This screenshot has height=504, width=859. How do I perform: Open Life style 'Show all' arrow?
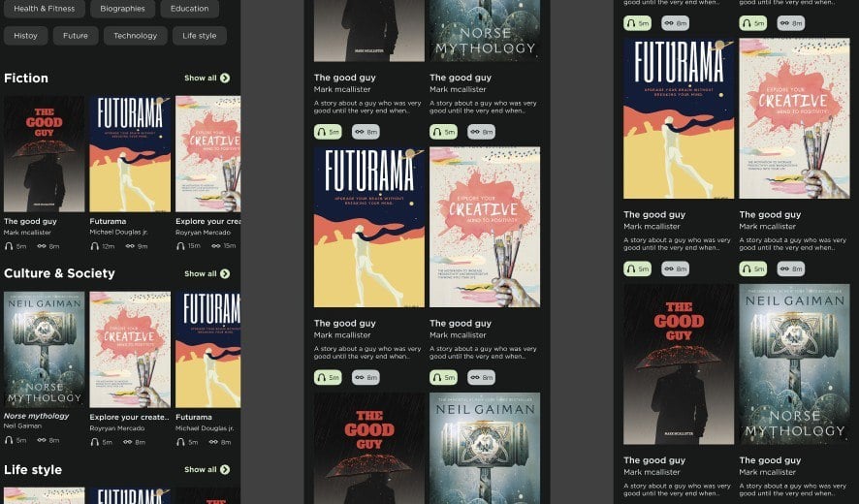pos(225,469)
